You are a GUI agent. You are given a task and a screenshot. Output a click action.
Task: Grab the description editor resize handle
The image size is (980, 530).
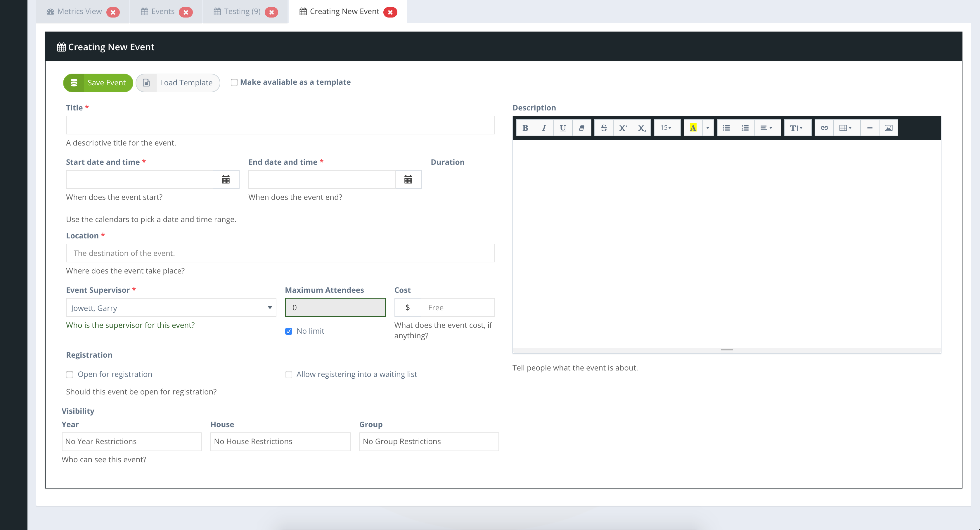727,351
